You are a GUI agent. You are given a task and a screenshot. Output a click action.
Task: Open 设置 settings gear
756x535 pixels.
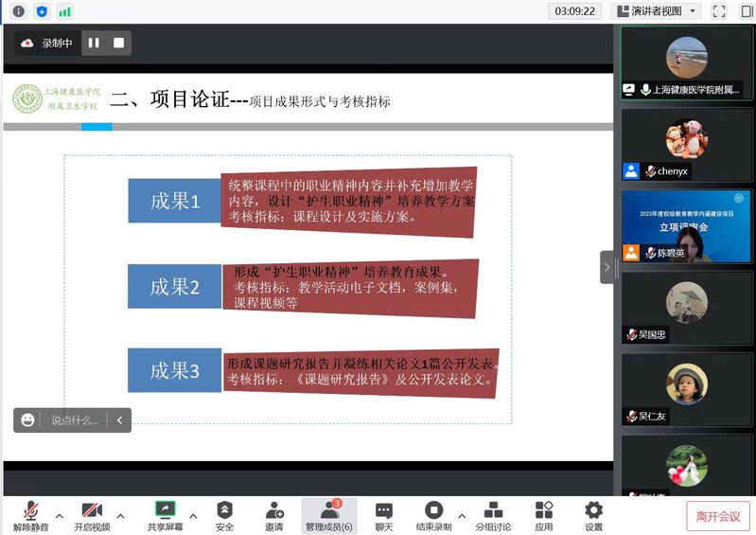point(593,516)
